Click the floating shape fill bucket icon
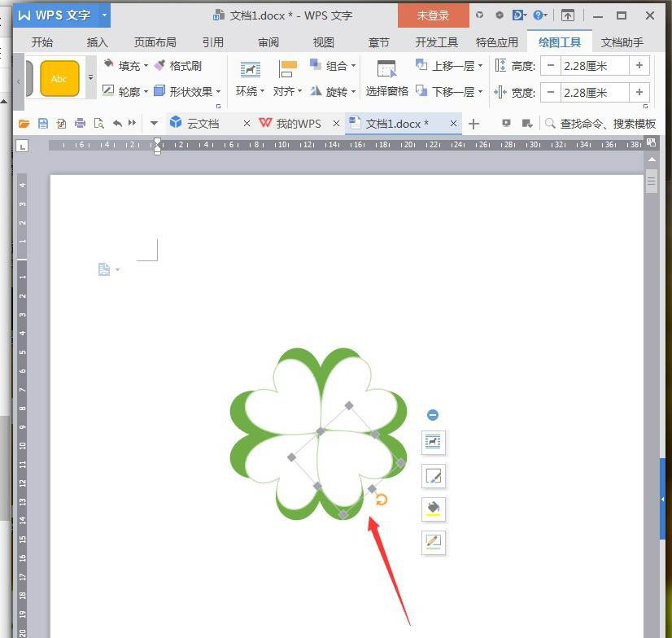This screenshot has width=672, height=638. (x=434, y=509)
